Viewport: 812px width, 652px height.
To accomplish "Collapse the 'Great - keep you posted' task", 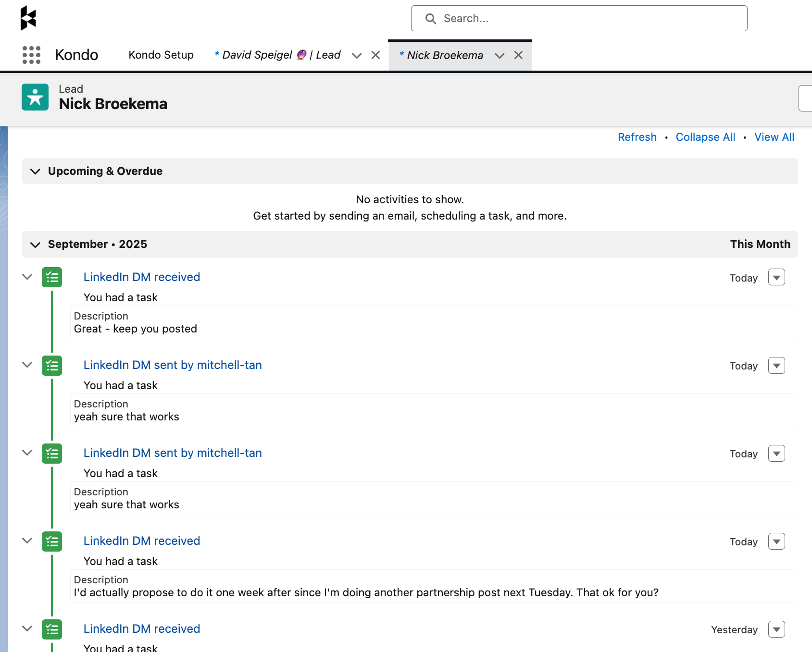I will [27, 277].
